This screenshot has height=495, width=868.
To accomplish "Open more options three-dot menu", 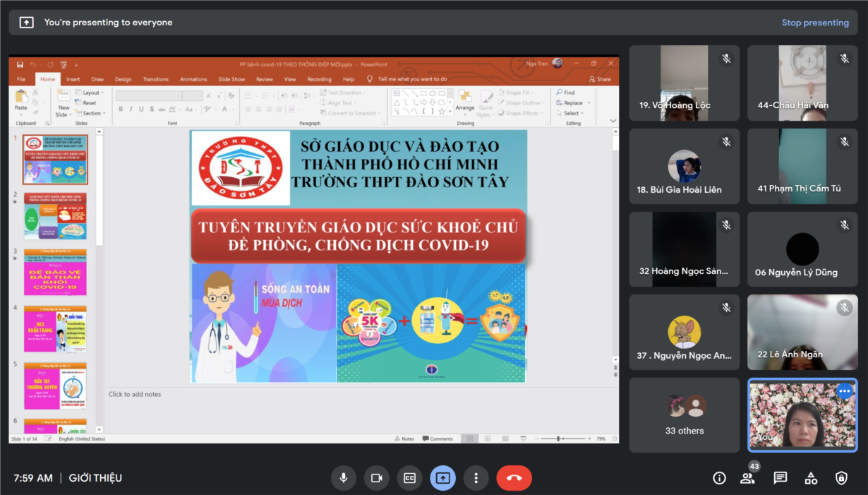I will [476, 478].
